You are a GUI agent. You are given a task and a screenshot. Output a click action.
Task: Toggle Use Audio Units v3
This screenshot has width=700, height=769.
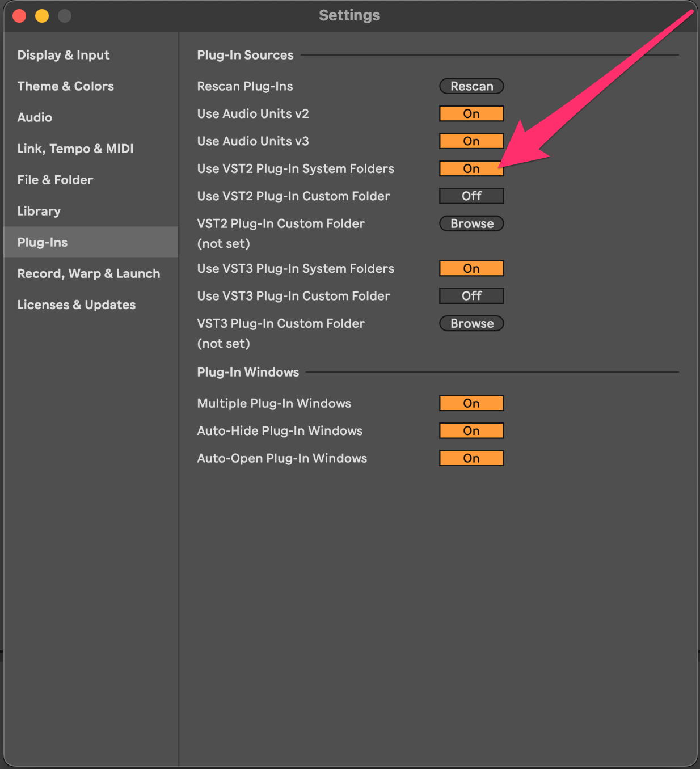pyautogui.click(x=471, y=141)
